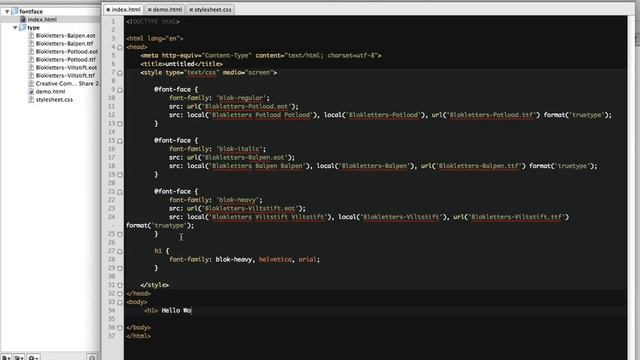Click fold marker at line 32
640x360 pixels.
[120, 294]
